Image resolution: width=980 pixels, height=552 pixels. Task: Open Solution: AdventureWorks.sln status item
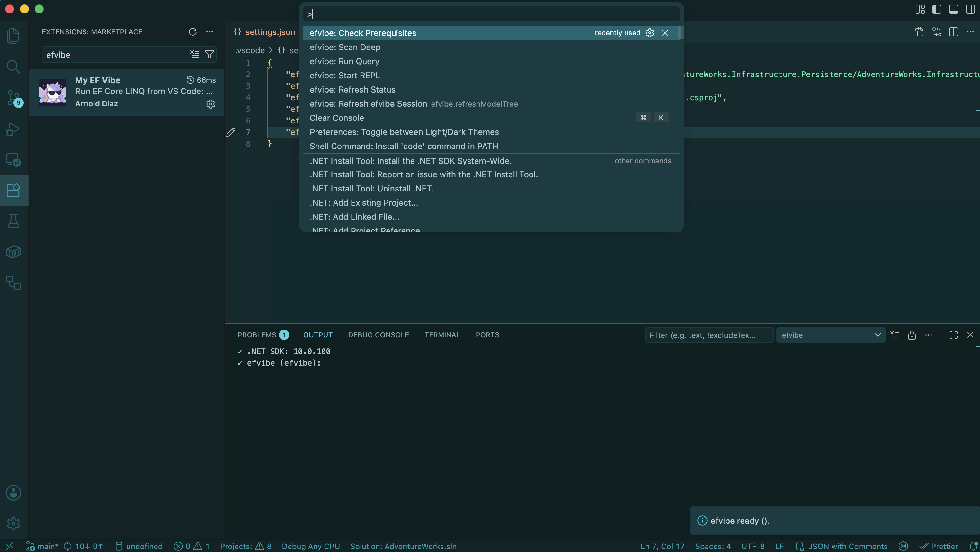[403, 546]
